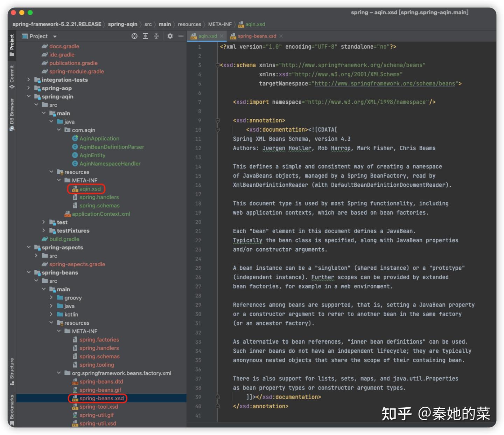Click META-INF in the breadcrumb path

coord(220,24)
